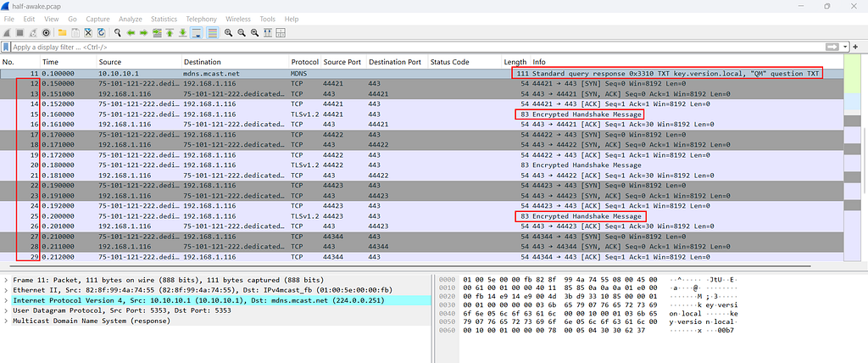Open the Wireless menu
The height and width of the screenshot is (363, 868).
(237, 19)
